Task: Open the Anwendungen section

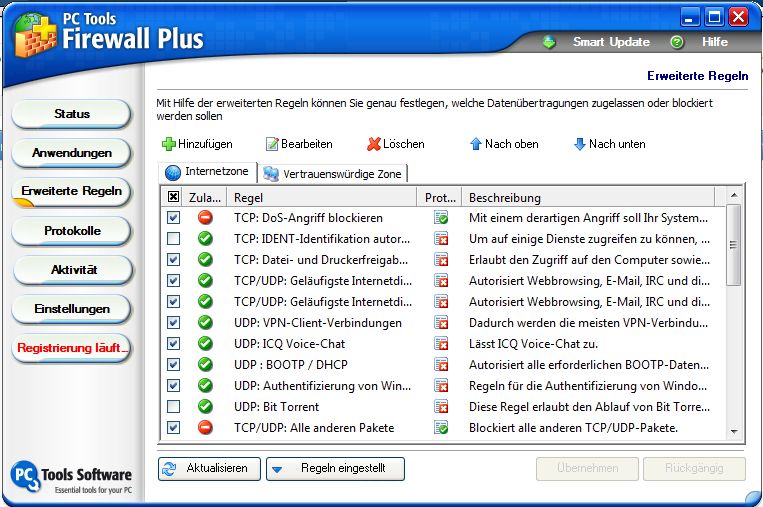Action: coord(72,153)
